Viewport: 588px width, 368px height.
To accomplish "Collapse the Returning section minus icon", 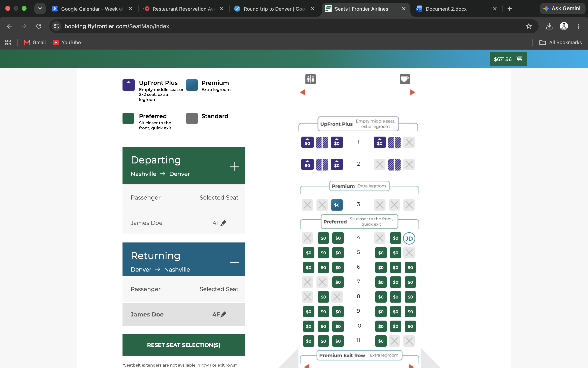I will [x=234, y=262].
